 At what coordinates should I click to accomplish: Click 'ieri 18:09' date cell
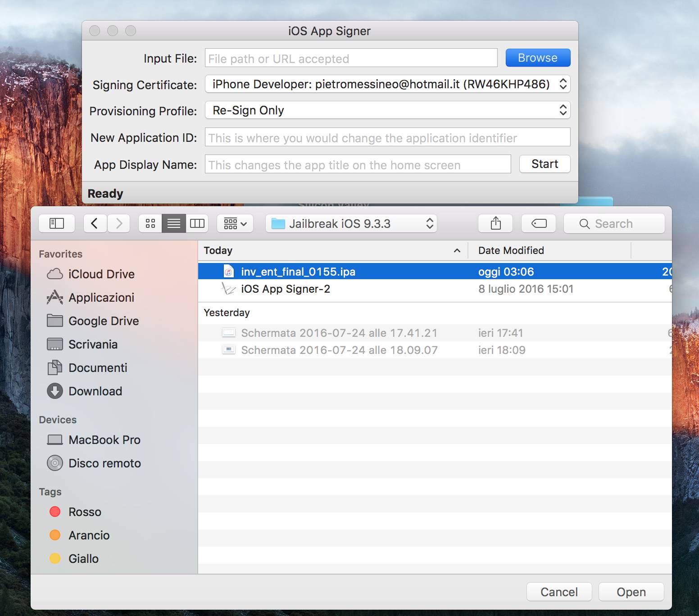click(x=502, y=350)
